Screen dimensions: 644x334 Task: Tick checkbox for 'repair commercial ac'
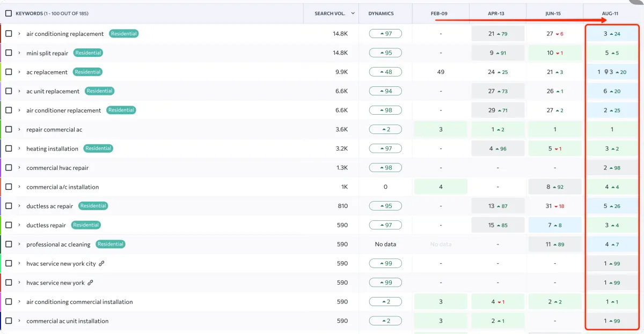(x=9, y=129)
